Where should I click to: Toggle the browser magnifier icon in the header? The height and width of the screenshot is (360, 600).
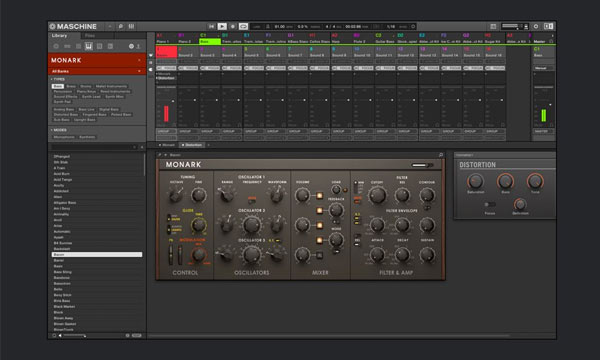(120, 26)
